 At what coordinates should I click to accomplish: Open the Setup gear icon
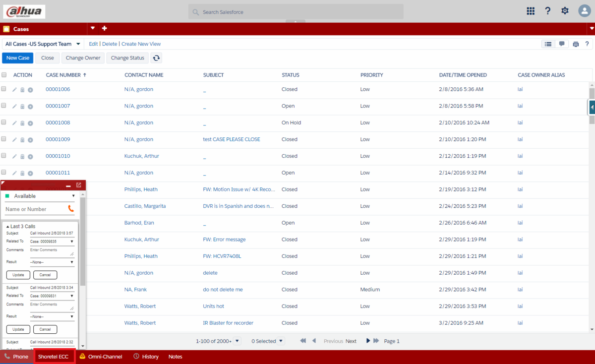pos(565,11)
